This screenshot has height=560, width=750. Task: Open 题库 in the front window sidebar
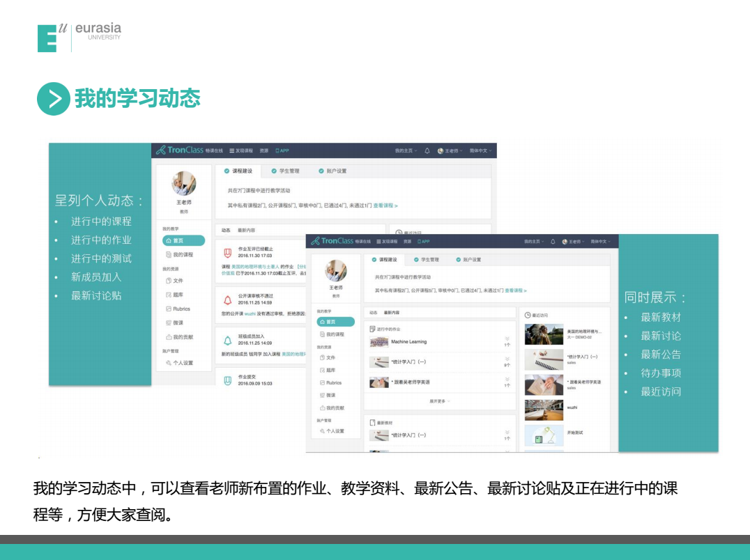[327, 371]
